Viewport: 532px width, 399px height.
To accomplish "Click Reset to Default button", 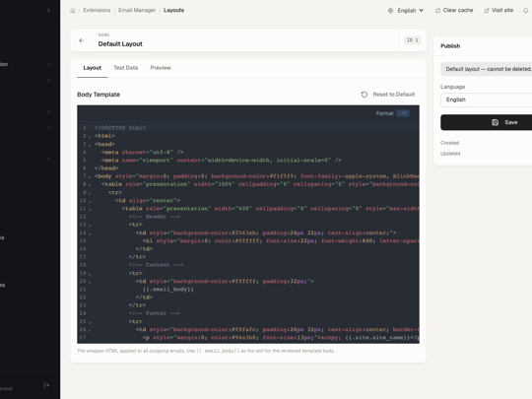I will (388, 95).
